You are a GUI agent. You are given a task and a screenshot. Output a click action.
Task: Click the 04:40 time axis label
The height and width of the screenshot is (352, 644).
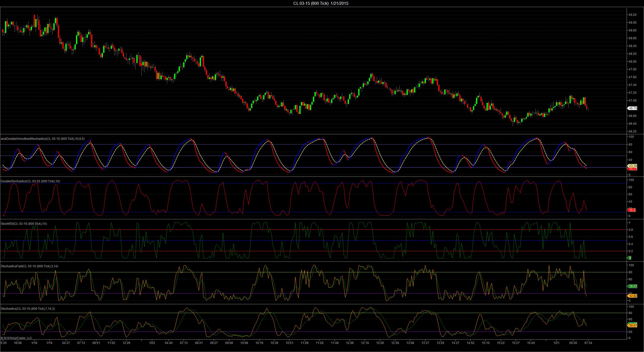click(169, 343)
